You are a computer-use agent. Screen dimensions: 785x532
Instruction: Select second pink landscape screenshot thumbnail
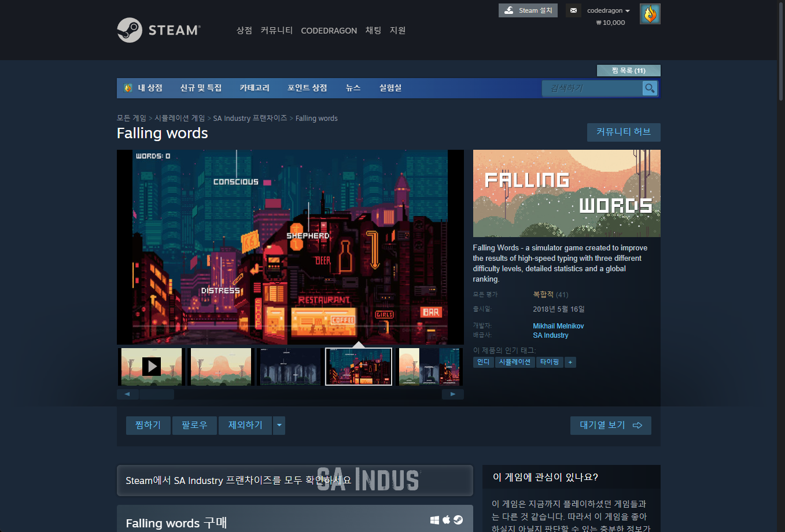(x=221, y=366)
